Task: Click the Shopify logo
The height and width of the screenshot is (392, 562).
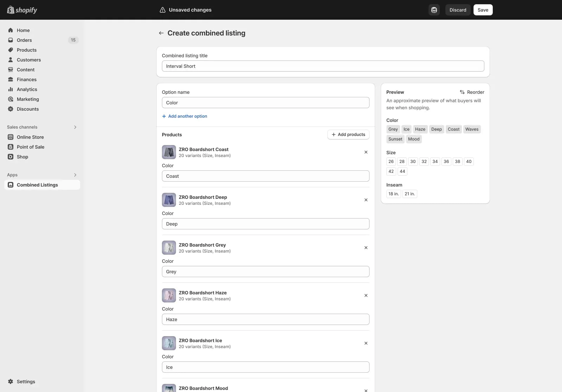Action: coord(22,10)
